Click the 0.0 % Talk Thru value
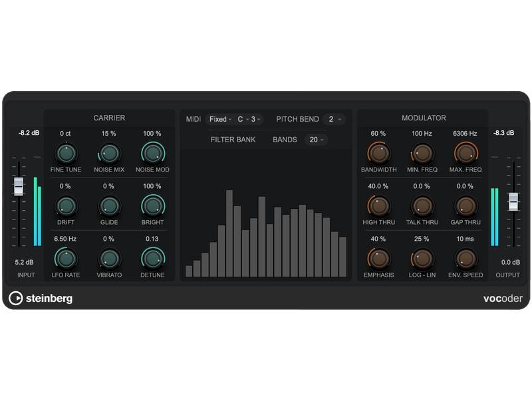 point(422,186)
